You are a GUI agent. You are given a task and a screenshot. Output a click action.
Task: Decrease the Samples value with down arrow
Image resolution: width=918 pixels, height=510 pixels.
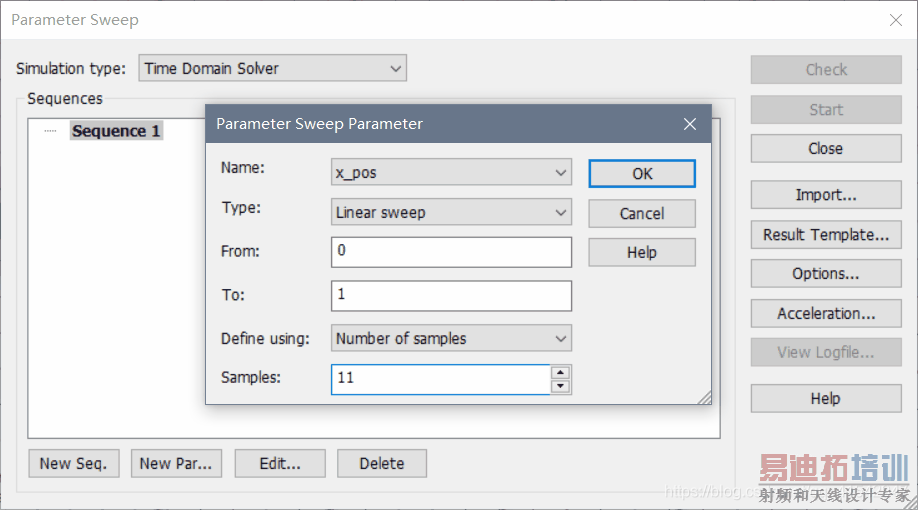click(560, 386)
